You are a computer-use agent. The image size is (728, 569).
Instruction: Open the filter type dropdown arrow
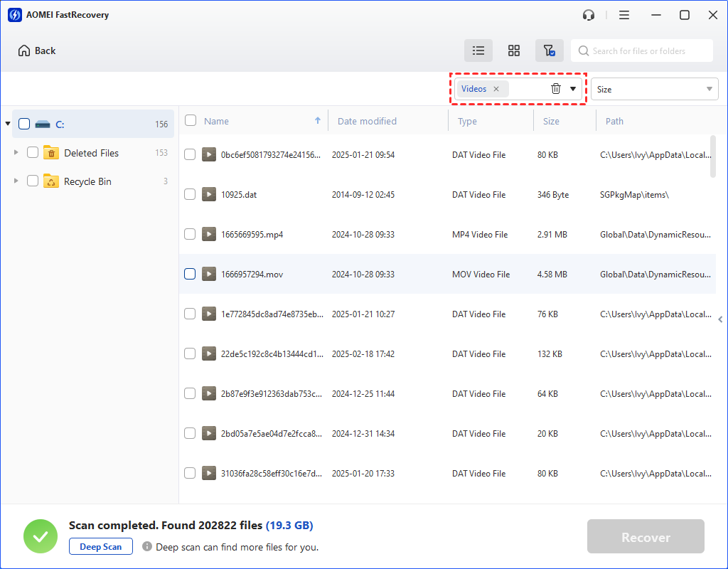click(573, 89)
